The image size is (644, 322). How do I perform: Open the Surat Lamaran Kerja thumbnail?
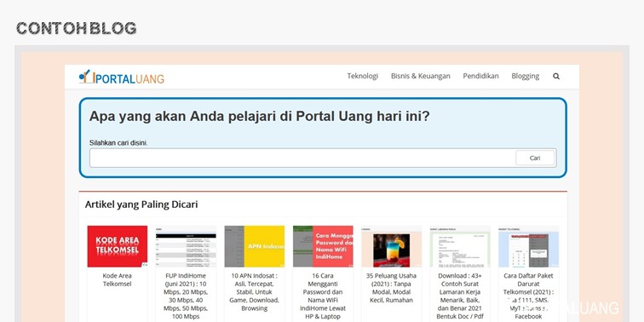click(x=460, y=246)
